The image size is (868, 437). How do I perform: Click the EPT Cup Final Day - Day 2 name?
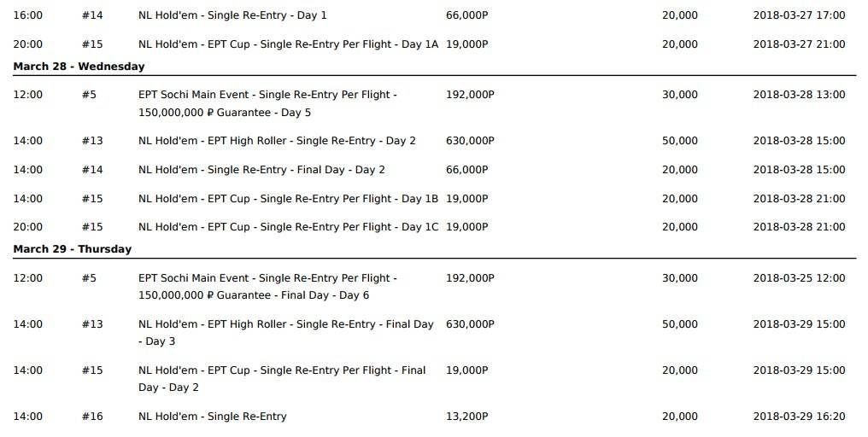point(282,379)
